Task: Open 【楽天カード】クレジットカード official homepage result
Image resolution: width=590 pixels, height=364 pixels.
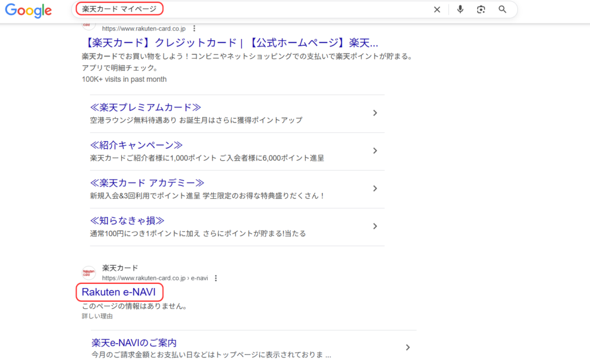Action: pos(230,43)
